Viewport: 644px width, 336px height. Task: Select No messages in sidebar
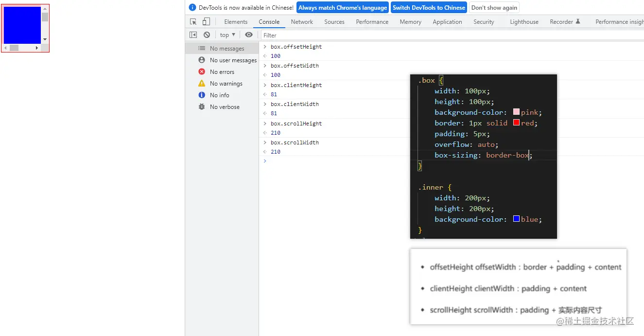(x=222, y=49)
